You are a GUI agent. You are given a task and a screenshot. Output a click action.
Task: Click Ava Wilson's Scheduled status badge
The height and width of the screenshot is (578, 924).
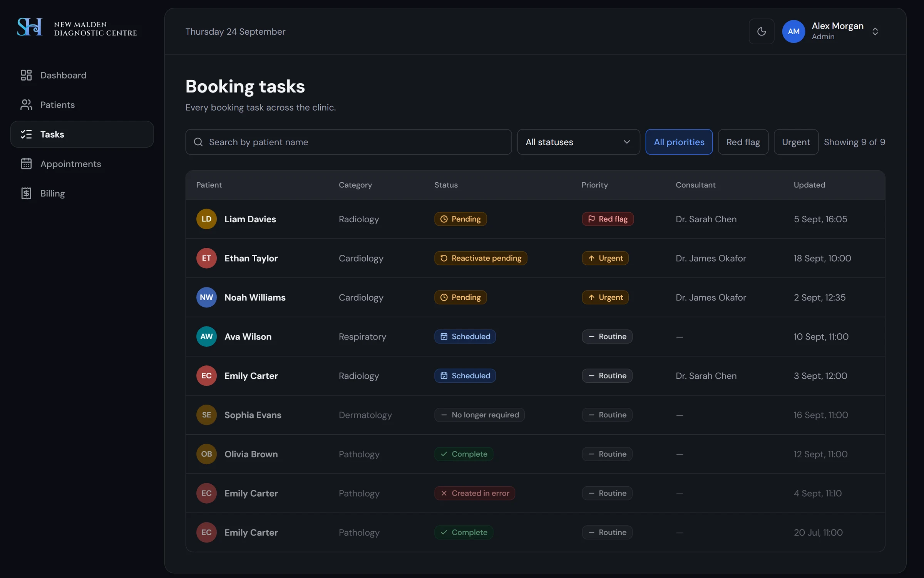[x=465, y=337]
